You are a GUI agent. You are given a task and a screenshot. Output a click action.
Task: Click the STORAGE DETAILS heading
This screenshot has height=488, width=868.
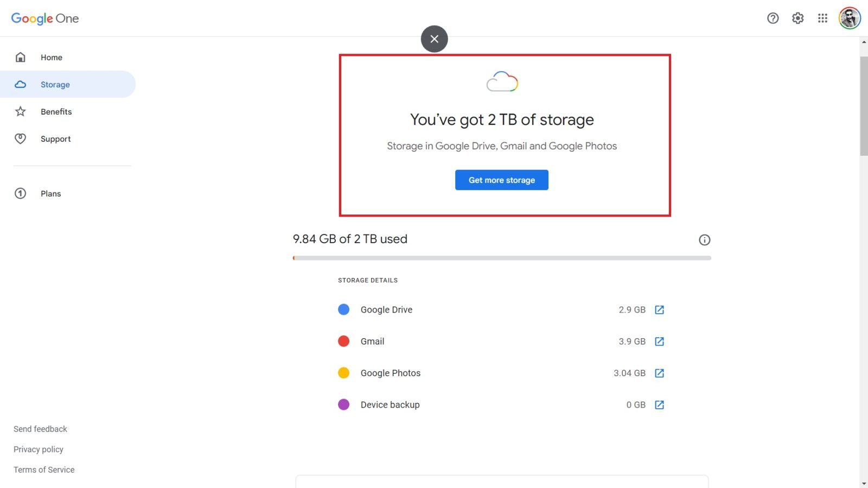point(368,280)
